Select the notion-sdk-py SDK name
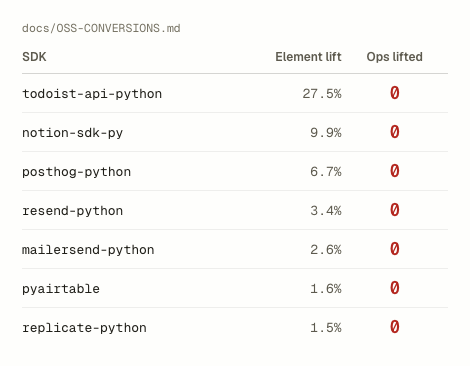Screen dimensions: 470x366 coord(73,133)
